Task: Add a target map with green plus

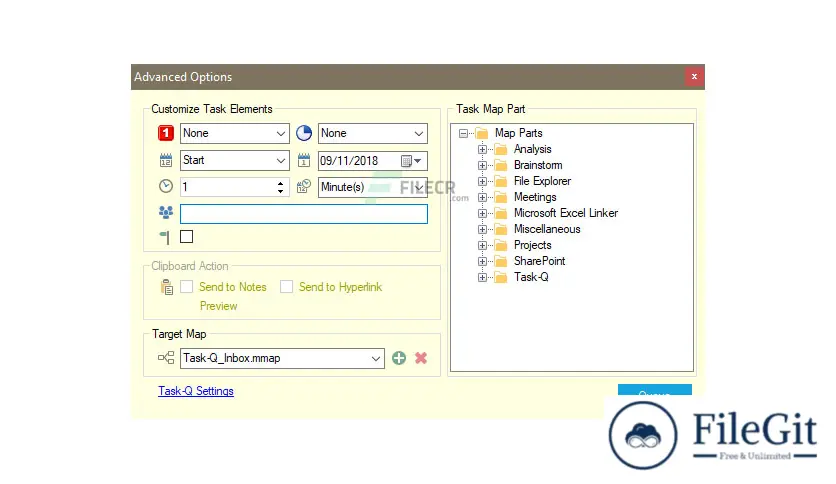Action: [399, 358]
